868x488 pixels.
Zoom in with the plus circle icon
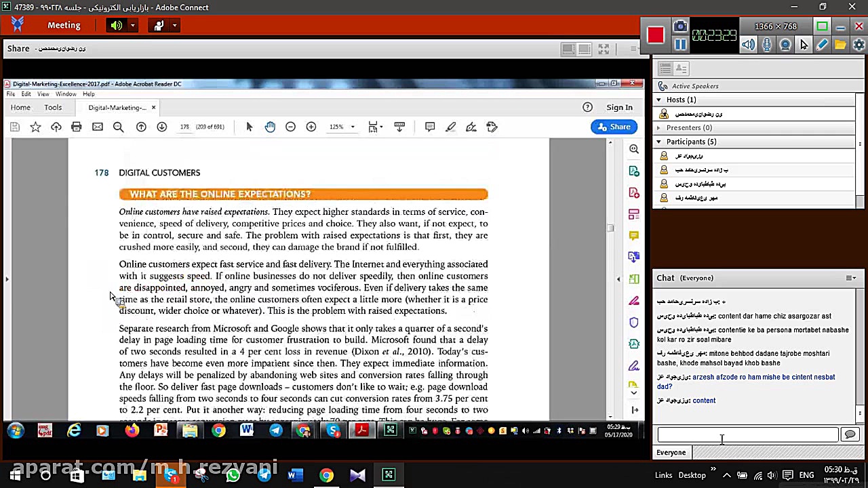click(311, 127)
